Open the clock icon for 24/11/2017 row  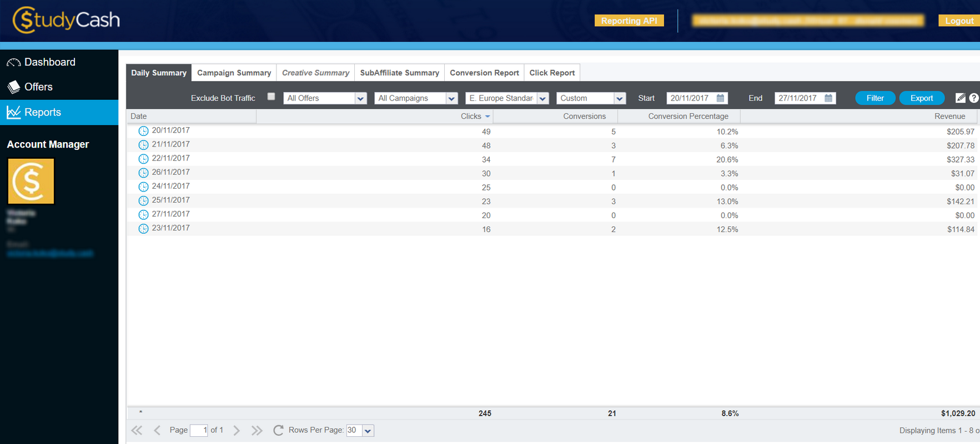pos(143,186)
